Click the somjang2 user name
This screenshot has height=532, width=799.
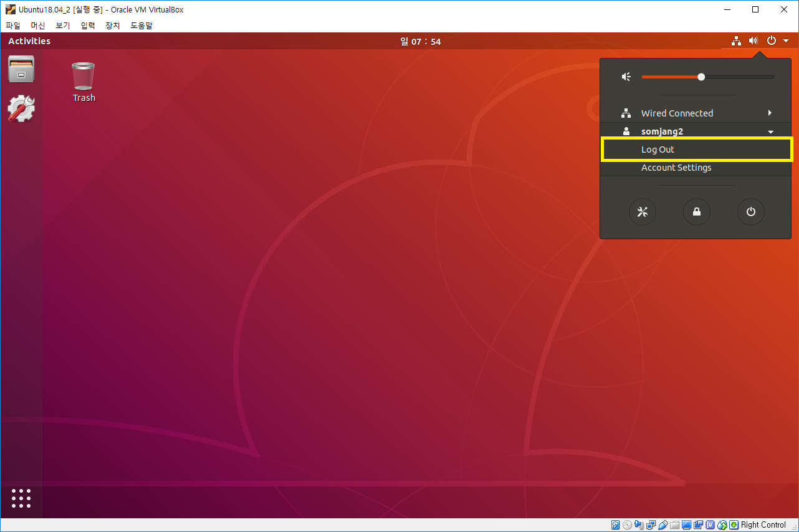coord(663,131)
